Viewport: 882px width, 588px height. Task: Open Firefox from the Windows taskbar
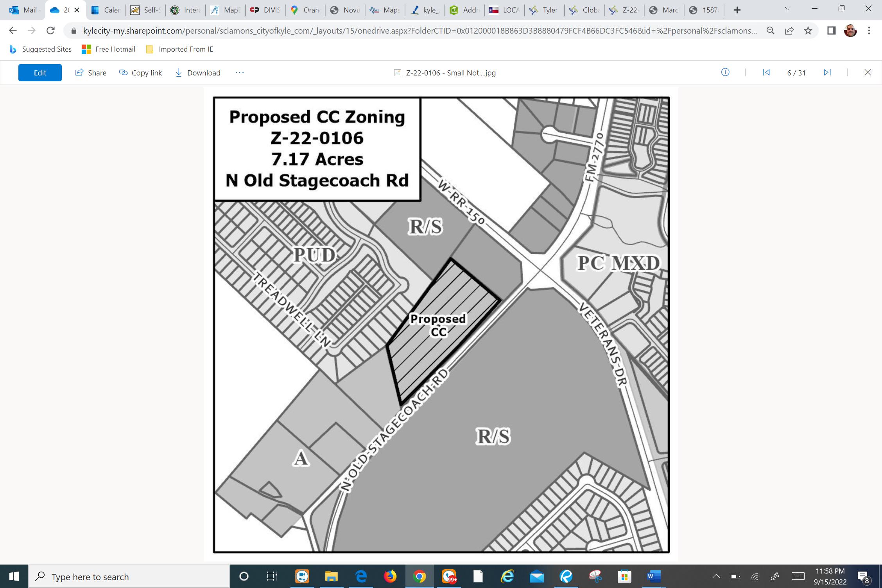click(390, 576)
